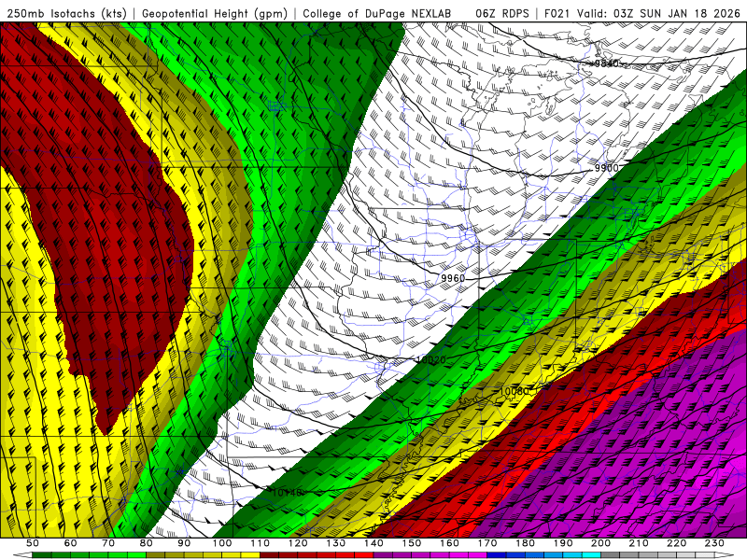Click the 120 value on the color scale

click(298, 543)
